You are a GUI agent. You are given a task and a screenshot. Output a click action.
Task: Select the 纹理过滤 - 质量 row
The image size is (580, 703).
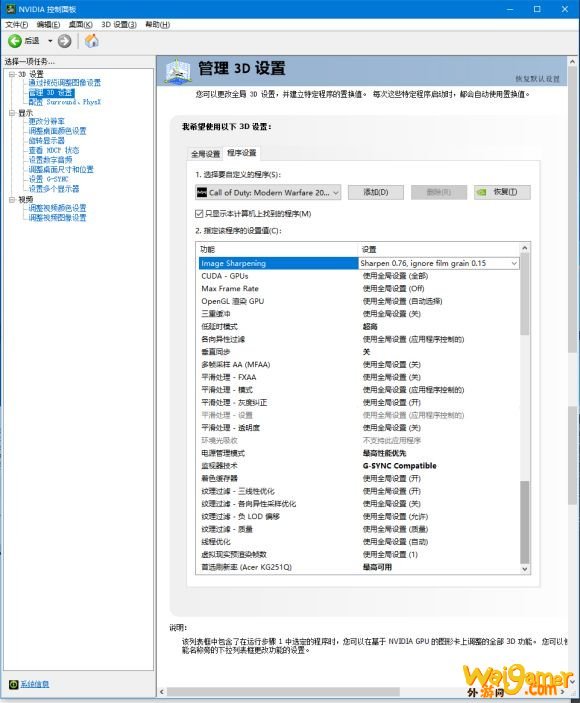(359, 529)
